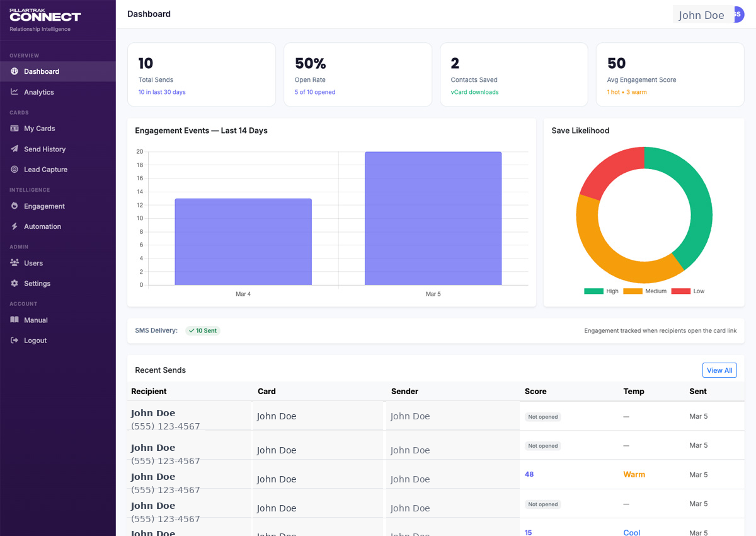Click the '10 Sent' SMS delivery badge

203,330
